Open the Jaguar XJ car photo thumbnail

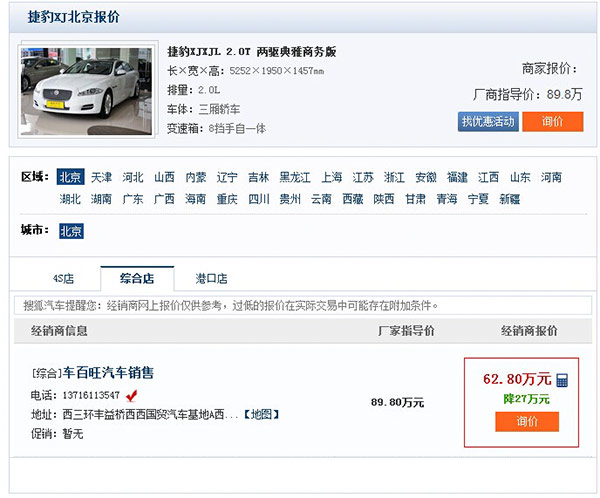point(86,91)
